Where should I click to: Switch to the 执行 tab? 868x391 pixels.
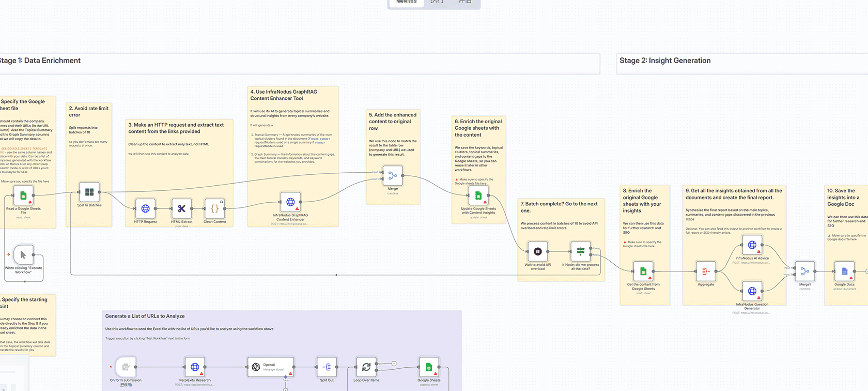pyautogui.click(x=437, y=2)
